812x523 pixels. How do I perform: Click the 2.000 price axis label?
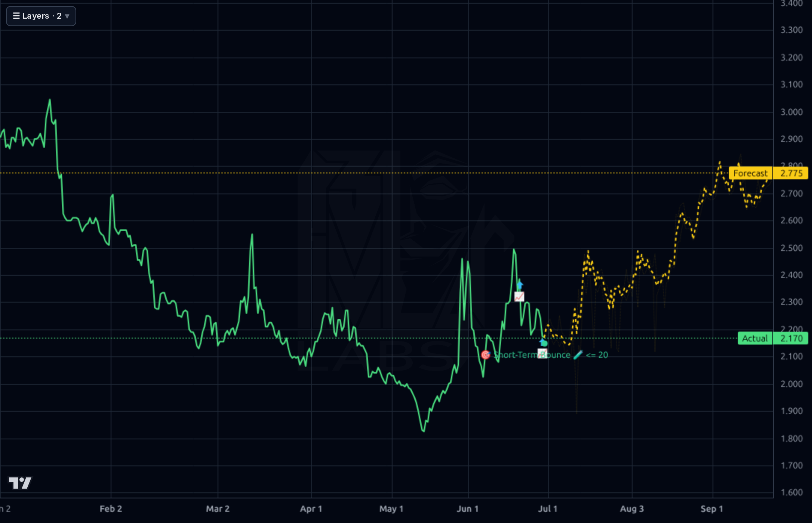pyautogui.click(x=792, y=384)
